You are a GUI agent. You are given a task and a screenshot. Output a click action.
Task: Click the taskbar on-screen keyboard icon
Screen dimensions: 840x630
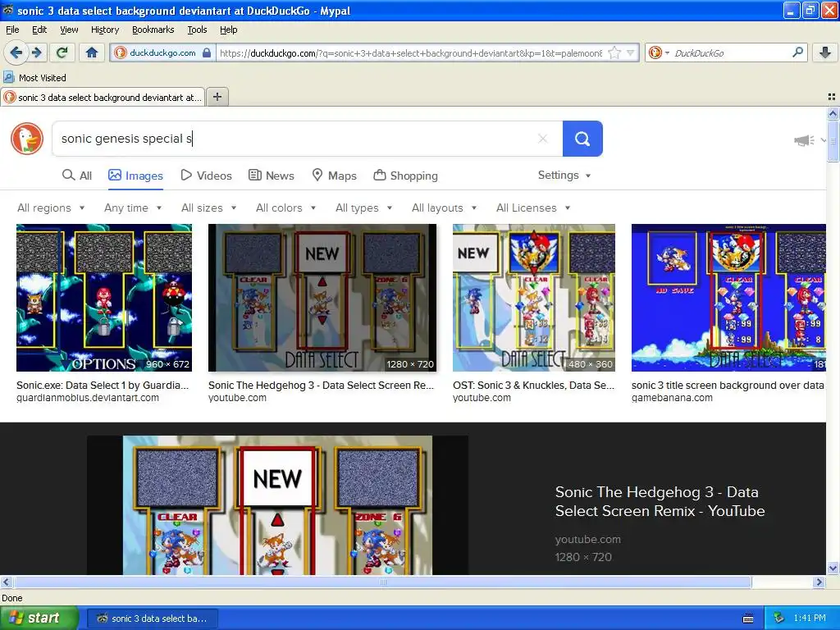tap(748, 619)
